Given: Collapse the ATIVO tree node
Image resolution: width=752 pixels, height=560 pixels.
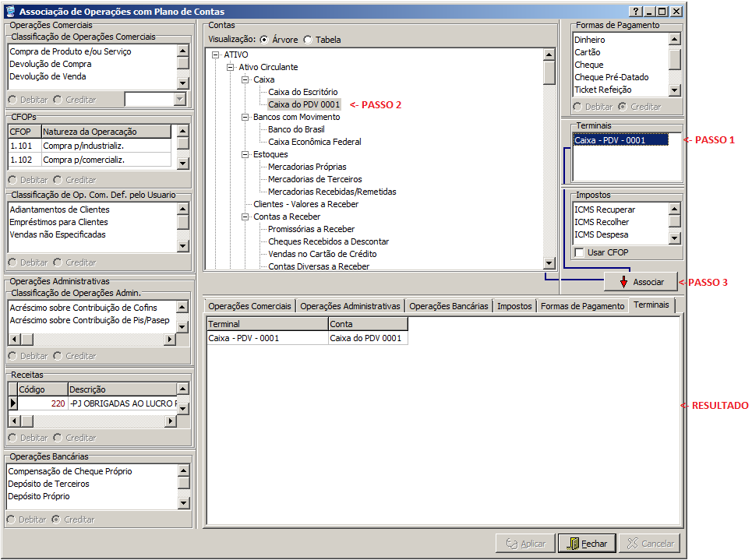Looking at the screenshot, I should 216,55.
